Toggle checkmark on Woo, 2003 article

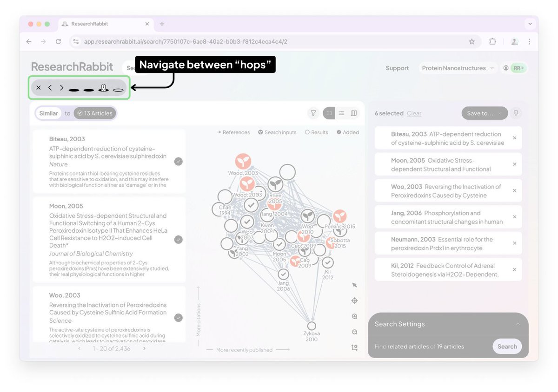tap(179, 318)
